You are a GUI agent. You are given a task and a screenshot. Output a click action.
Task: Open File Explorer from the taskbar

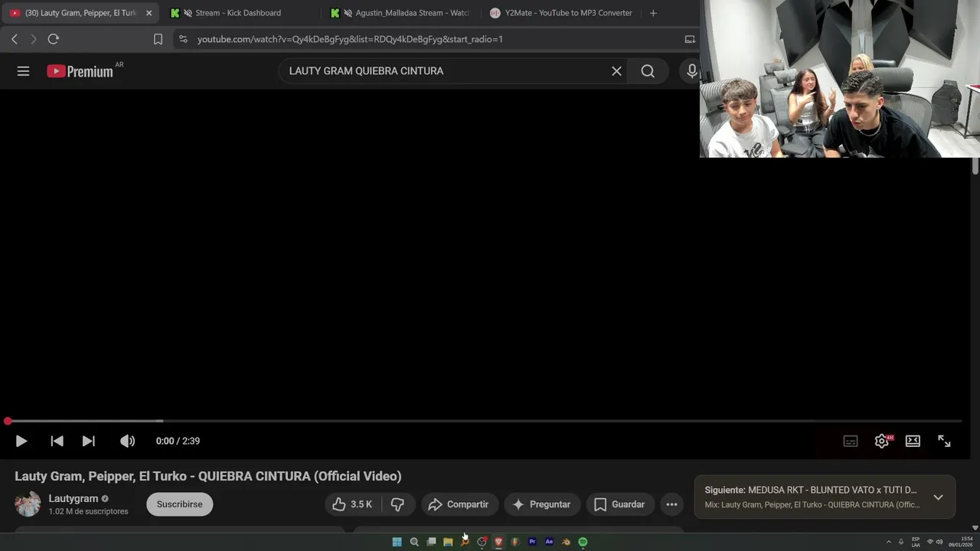448,542
